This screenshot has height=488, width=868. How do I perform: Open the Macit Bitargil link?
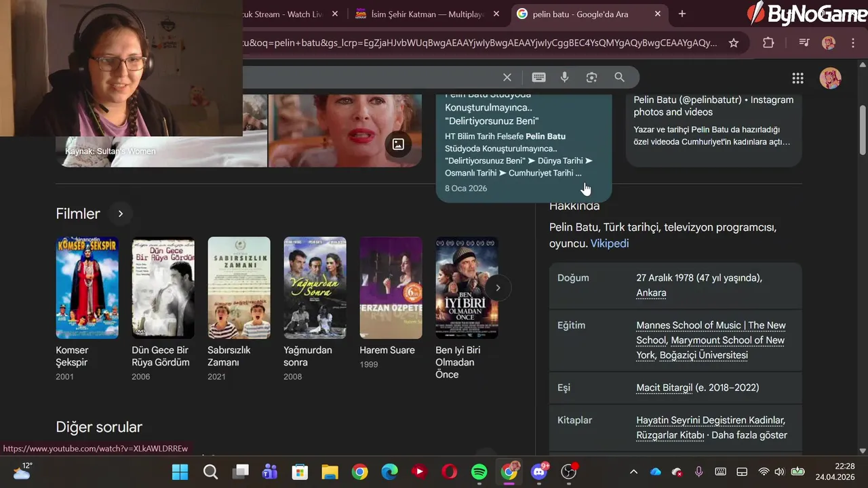pyautogui.click(x=665, y=388)
